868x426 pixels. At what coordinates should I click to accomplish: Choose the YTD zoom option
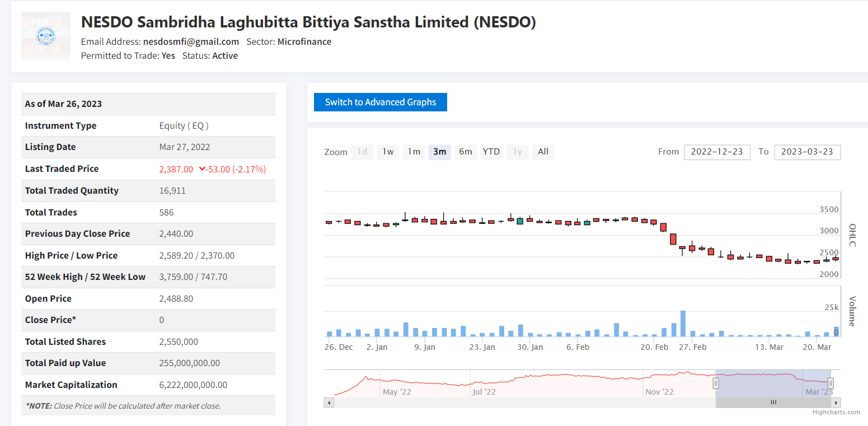pyautogui.click(x=491, y=152)
